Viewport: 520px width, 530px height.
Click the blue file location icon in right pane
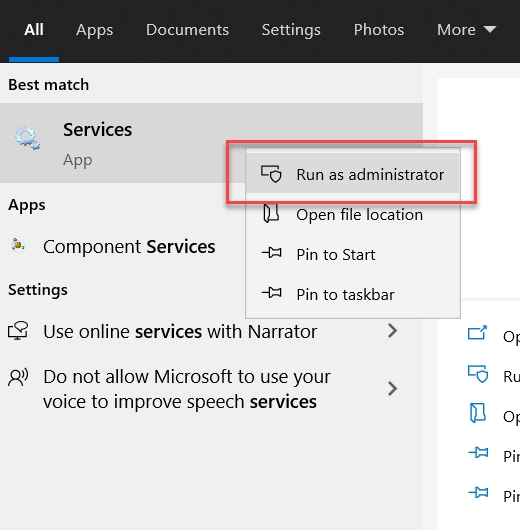478,413
